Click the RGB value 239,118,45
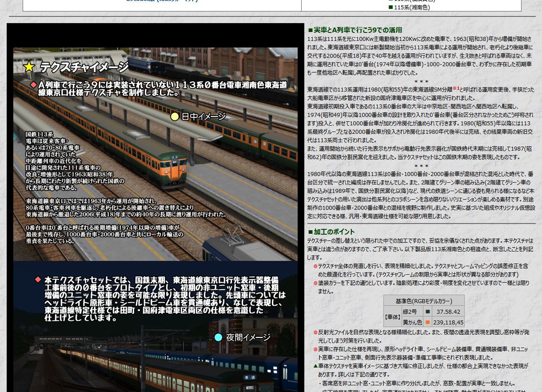542x392 pixels. [x=448, y=322]
